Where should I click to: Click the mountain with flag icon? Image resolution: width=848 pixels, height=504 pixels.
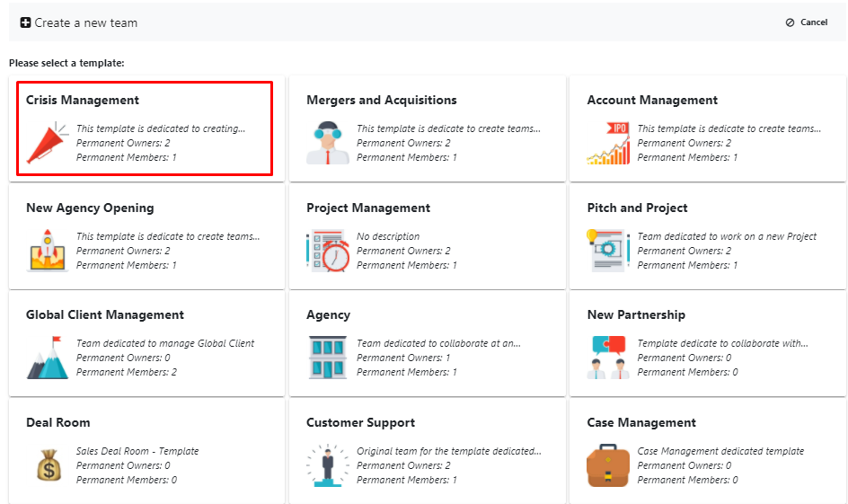47,358
